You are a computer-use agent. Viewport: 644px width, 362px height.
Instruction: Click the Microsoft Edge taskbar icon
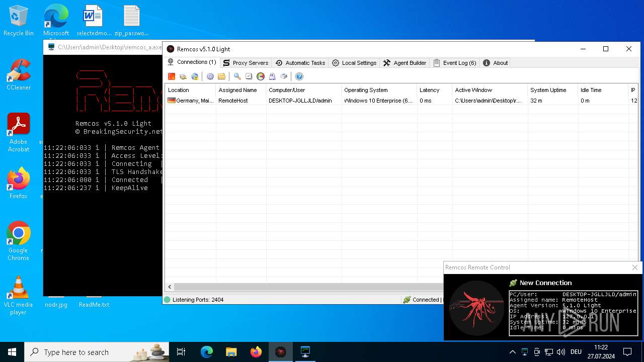click(x=207, y=352)
